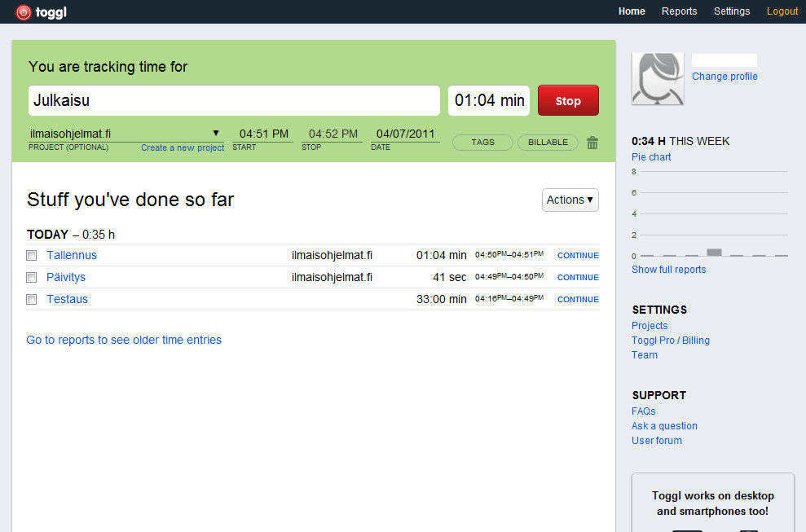Screen dimensions: 806x532
Task: Open Projects under Settings
Action: coord(650,326)
